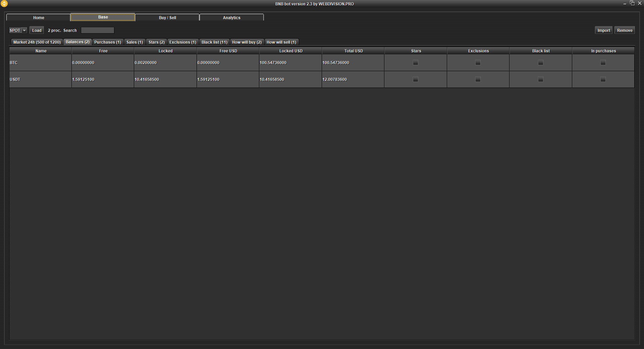Screen dimensions: 644x349
Task: Focus the Search input field
Action: click(98, 30)
